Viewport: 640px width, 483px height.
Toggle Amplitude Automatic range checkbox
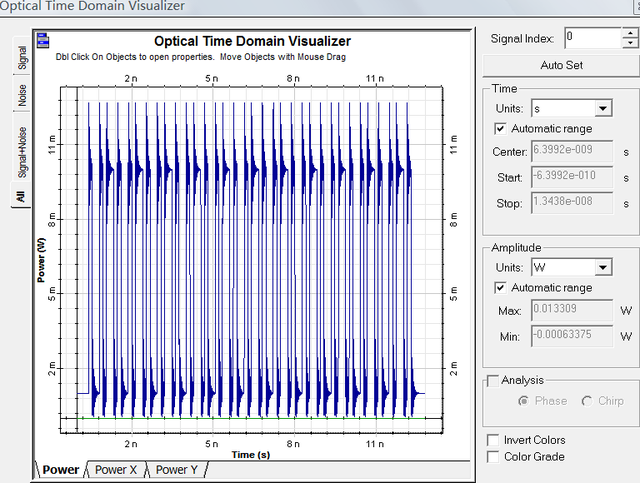(x=500, y=287)
